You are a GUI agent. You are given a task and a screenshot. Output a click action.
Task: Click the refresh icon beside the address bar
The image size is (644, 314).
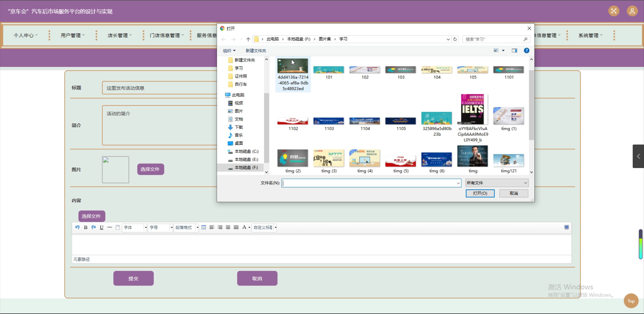point(455,39)
